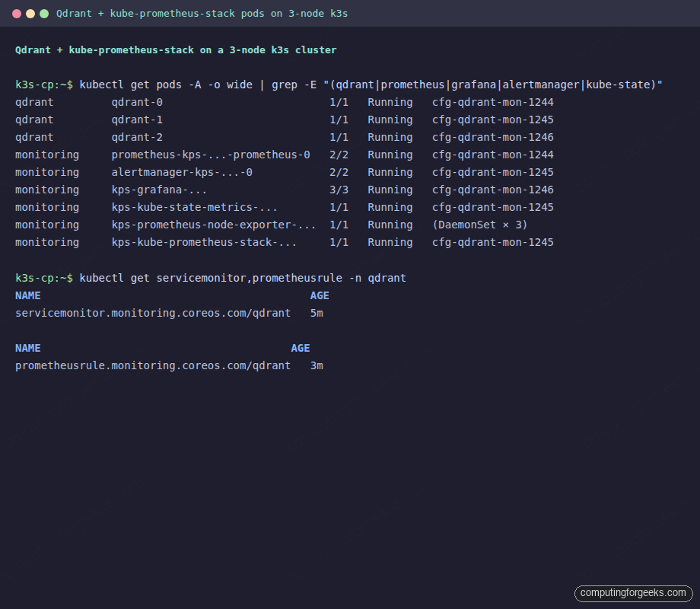The image size is (700, 609).
Task: Select pod kps-kube-prometheus-stack-...
Action: 204,242
